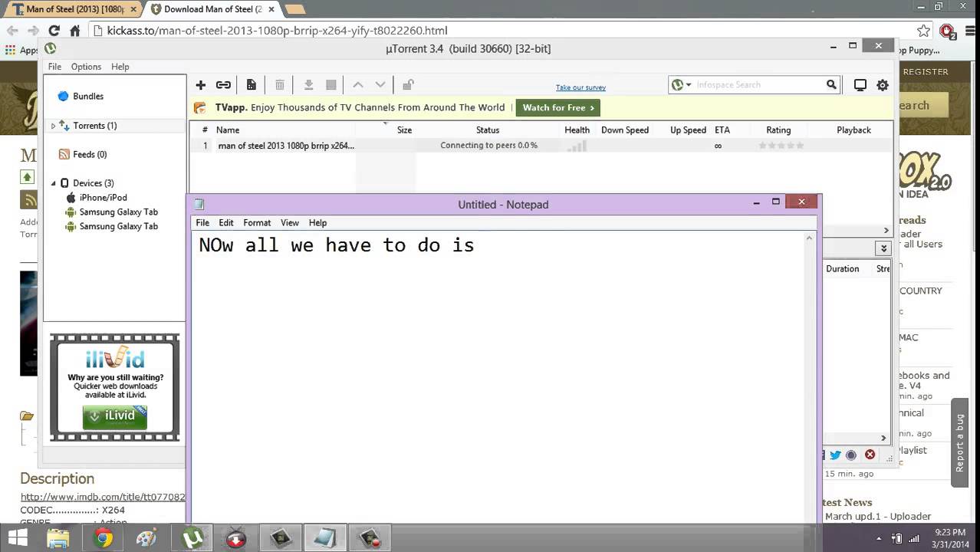Click Chrome address bar URL
The height and width of the screenshot is (552, 980).
[277, 31]
